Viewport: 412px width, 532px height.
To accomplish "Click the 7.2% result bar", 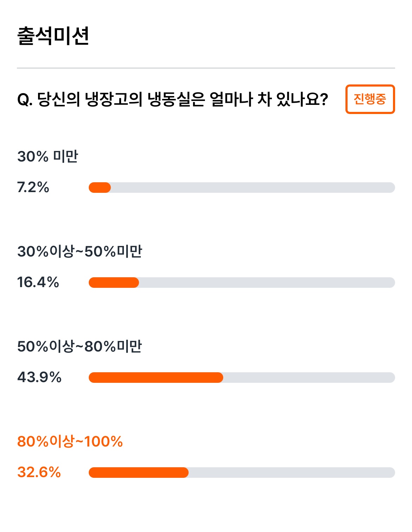I will click(242, 188).
